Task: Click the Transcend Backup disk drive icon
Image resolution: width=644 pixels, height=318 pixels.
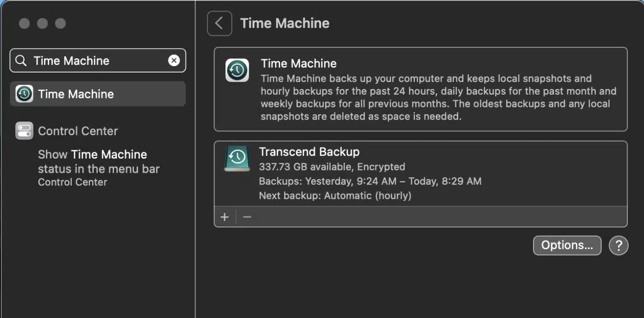Action: 237,159
